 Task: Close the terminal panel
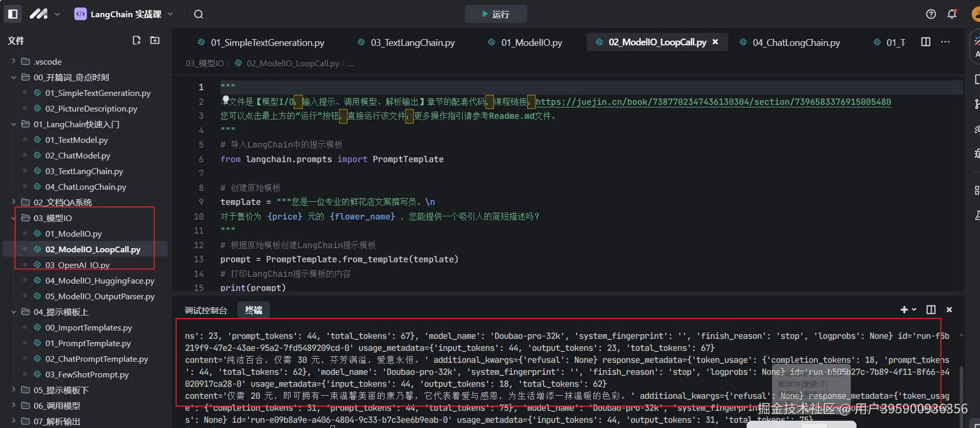949,310
